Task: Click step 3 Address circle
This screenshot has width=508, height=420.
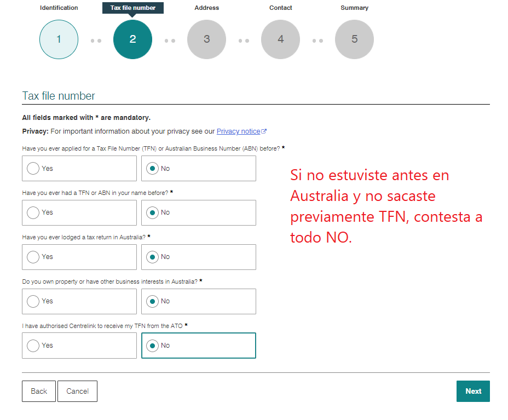Action: pos(206,39)
